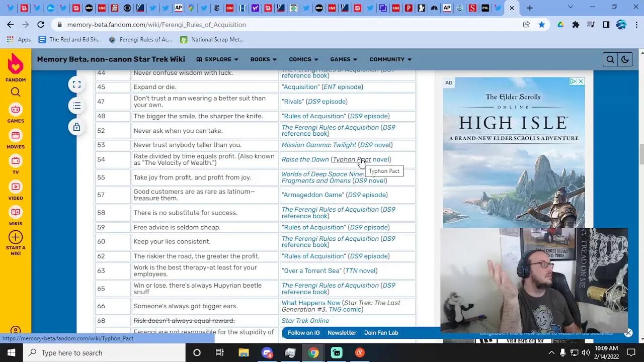Open Star Trek Online link
The width and height of the screenshot is (644, 362).
coord(305,321)
